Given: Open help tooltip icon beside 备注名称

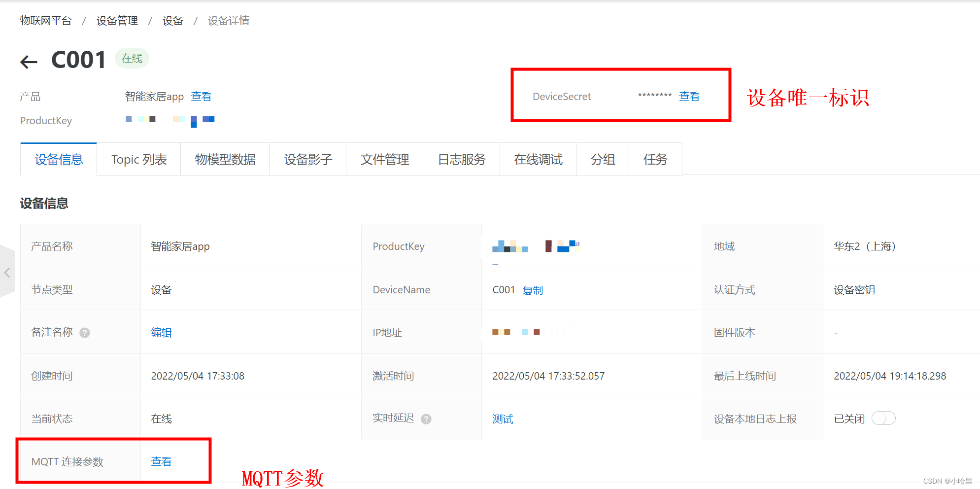Looking at the screenshot, I should point(85,333).
